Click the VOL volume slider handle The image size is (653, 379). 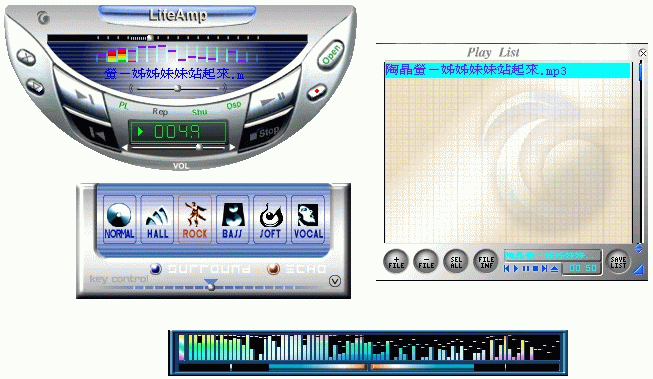[199, 147]
